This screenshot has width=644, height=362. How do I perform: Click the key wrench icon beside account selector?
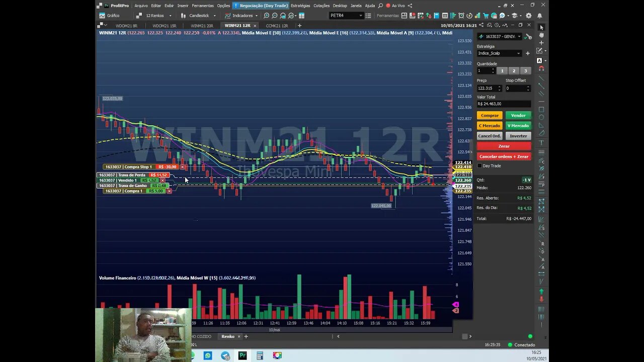tap(528, 36)
